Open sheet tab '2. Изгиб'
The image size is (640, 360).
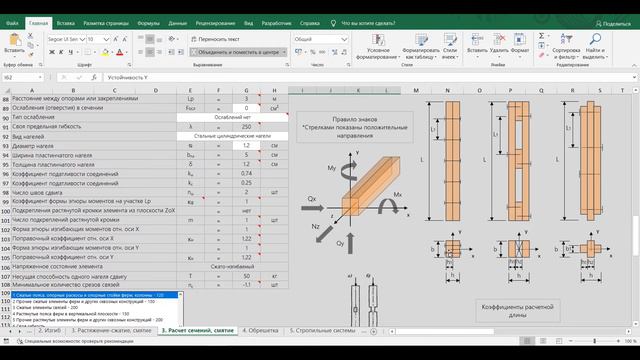50,331
